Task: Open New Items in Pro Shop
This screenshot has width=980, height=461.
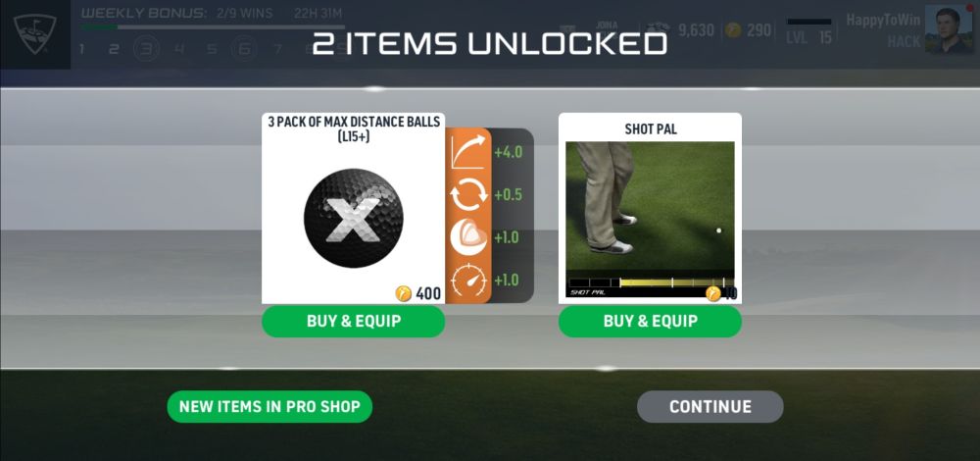Action: 269,407
